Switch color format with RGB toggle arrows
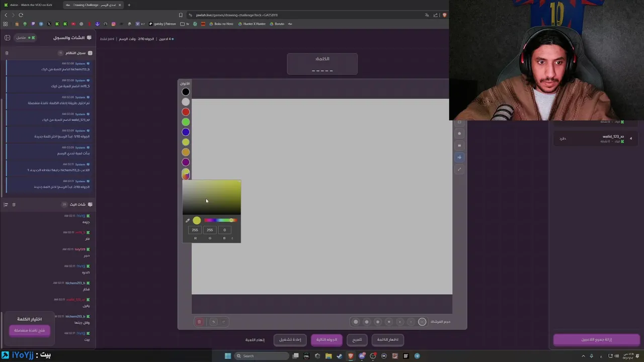 pos(232,238)
